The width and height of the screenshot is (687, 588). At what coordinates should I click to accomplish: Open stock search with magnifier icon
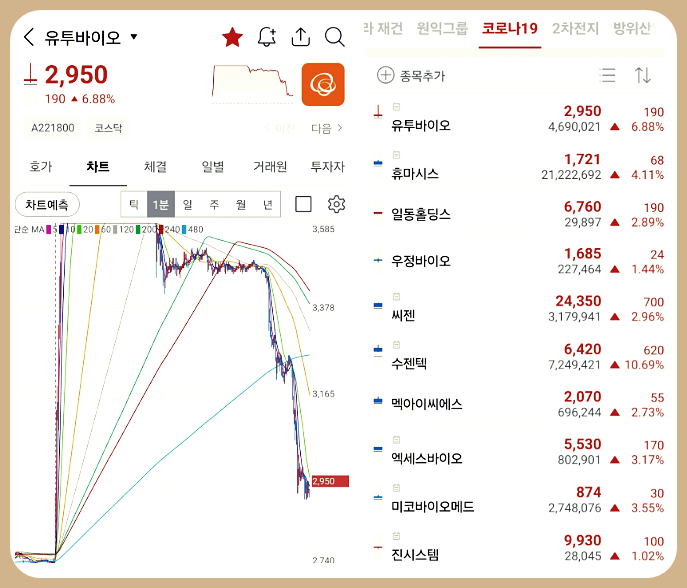[x=335, y=37]
